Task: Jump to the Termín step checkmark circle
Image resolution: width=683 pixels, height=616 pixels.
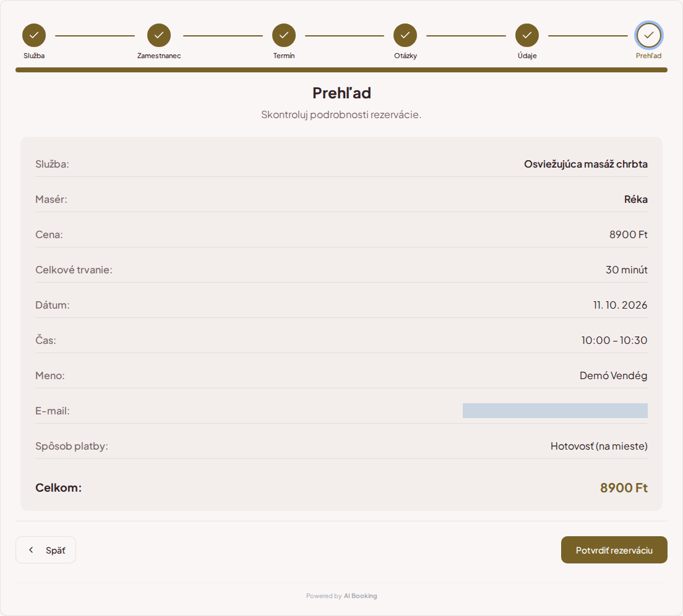Action: click(x=284, y=35)
